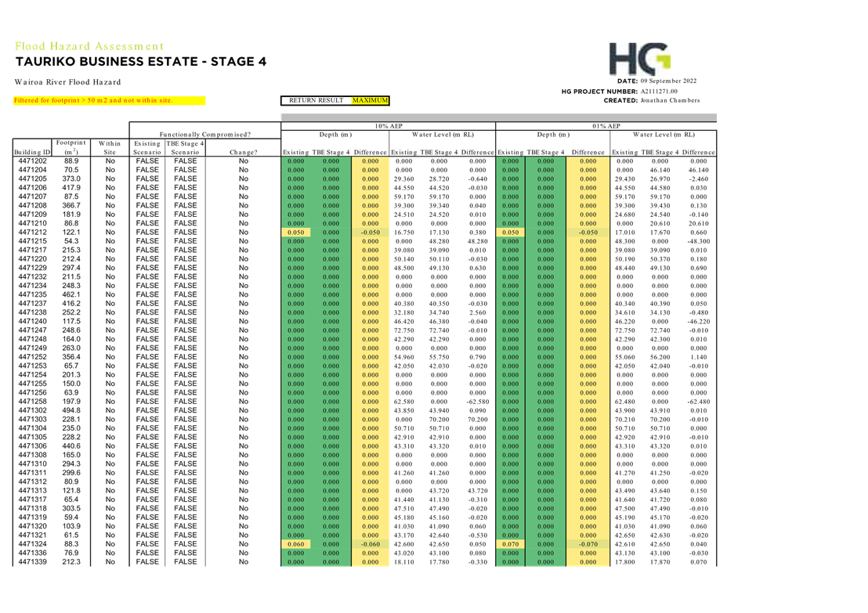Select the yellow MAXIMUM cell

pyautogui.click(x=370, y=100)
